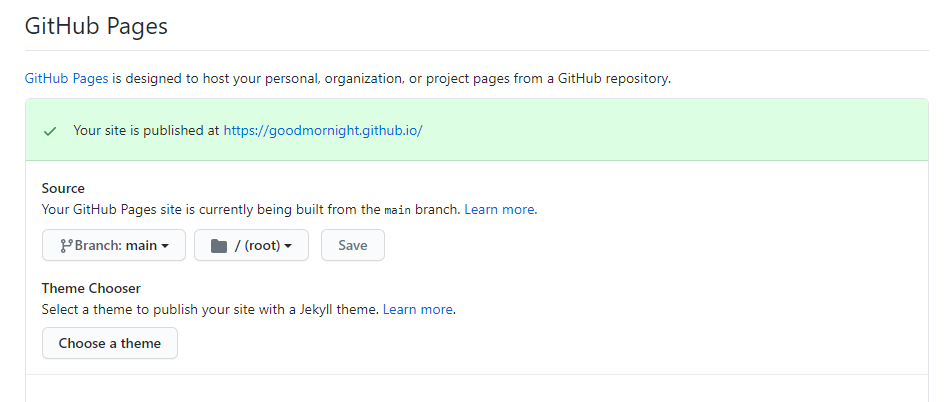The width and height of the screenshot is (948, 402).
Task: Open the GitHub Pages documentation link
Action: (67, 78)
